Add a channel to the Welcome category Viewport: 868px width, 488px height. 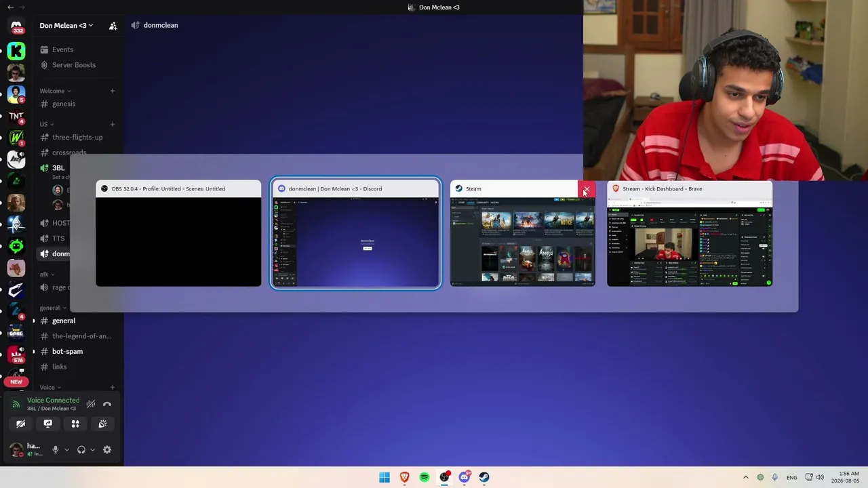click(x=113, y=91)
